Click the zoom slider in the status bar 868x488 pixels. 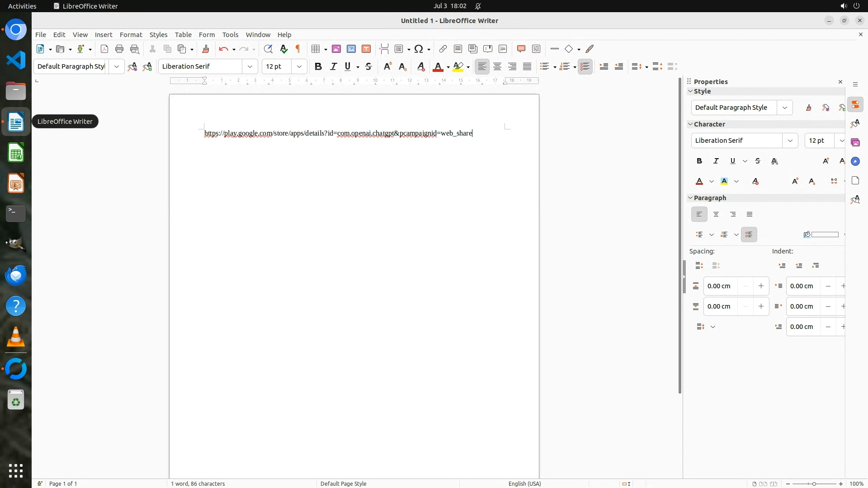pyautogui.click(x=814, y=483)
